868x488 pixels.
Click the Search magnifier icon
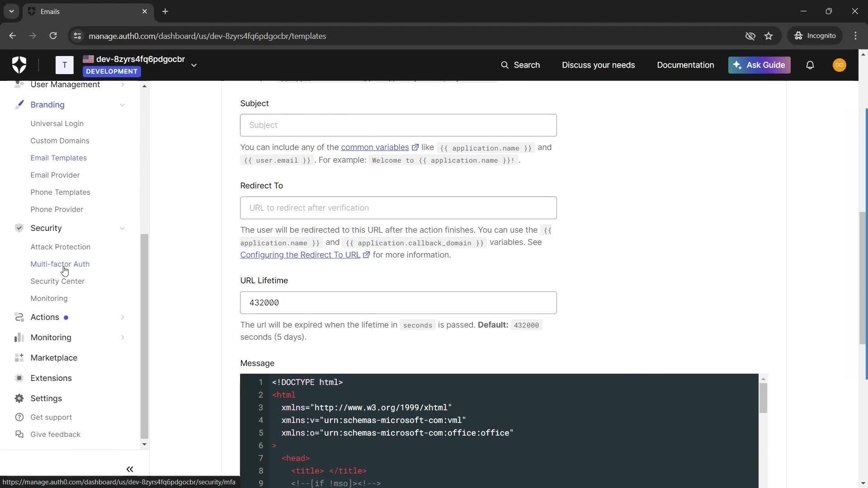tap(505, 65)
